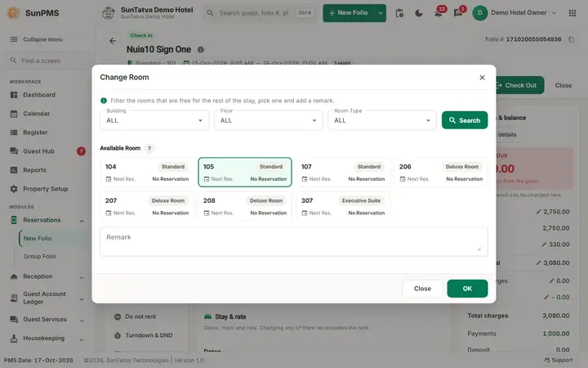Click the Register sidebar icon
Screen dimensions: 588x368
click(14, 132)
